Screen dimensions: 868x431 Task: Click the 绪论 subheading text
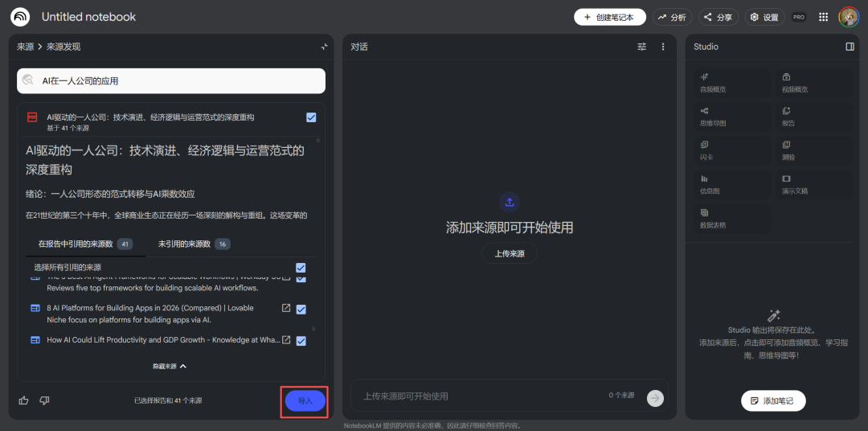110,194
